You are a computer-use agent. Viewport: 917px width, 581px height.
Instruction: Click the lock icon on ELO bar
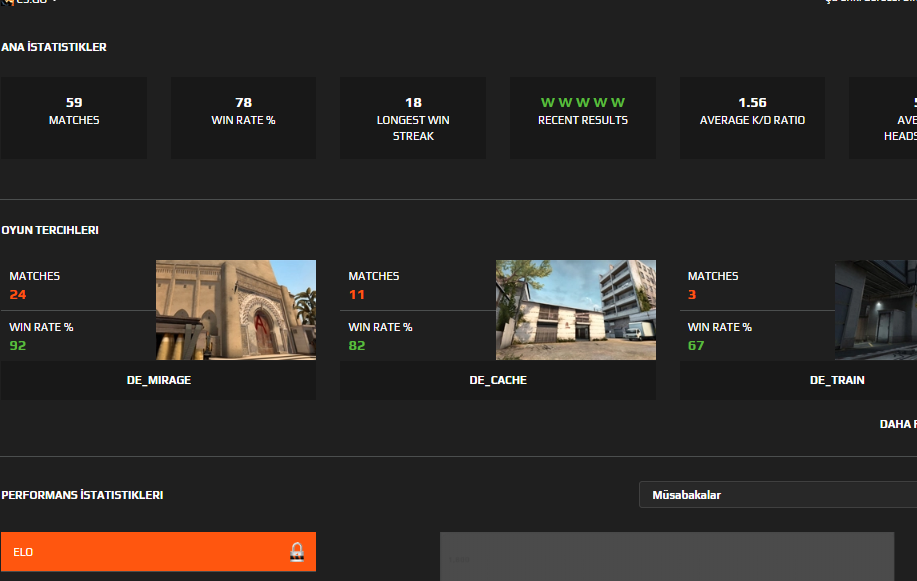(297, 552)
